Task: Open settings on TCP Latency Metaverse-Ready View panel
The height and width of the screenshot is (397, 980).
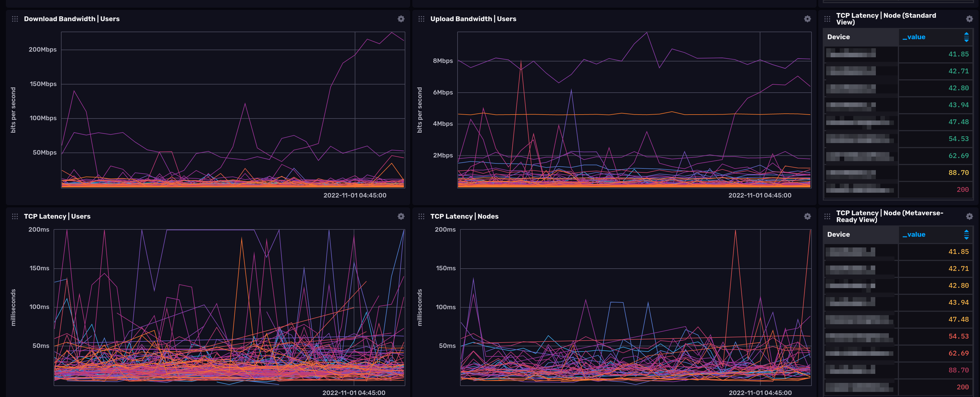Action: coord(970,216)
